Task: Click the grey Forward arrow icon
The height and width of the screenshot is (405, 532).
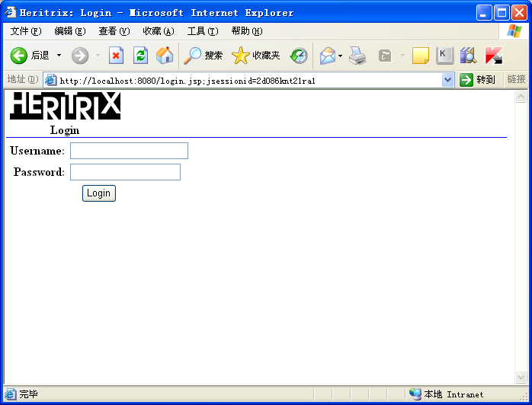Action: click(80, 56)
